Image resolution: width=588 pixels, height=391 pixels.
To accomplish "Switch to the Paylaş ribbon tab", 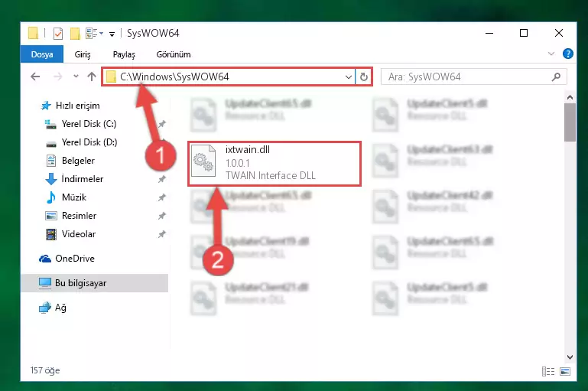I will 124,54.
